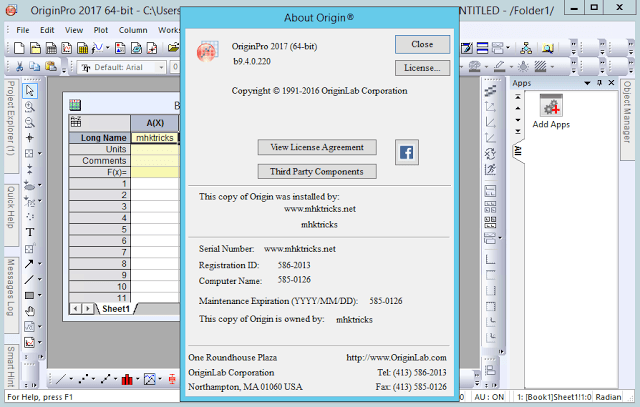Screen dimensions: 640x407
Task: Open Origin's Facebook page icon
Action: click(x=407, y=152)
